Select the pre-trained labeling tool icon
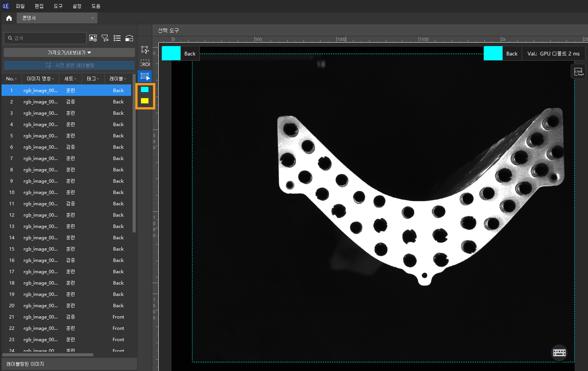This screenshot has width=588, height=371. [x=145, y=50]
